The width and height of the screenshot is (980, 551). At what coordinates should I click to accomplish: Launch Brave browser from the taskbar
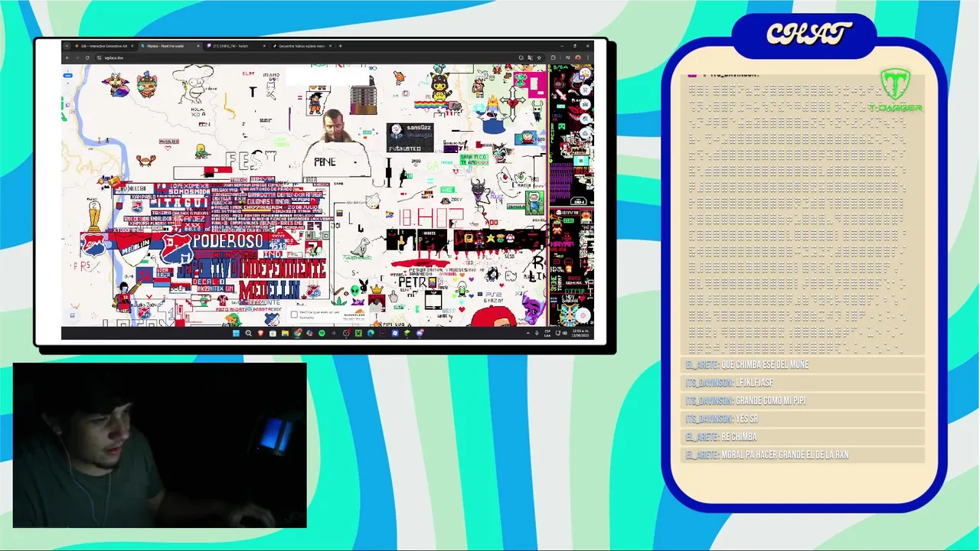[x=260, y=334]
